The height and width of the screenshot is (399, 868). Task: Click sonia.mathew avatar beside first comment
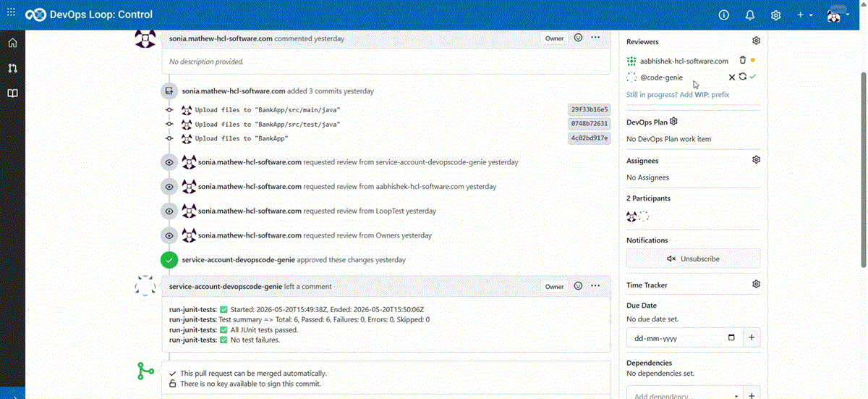coord(145,38)
